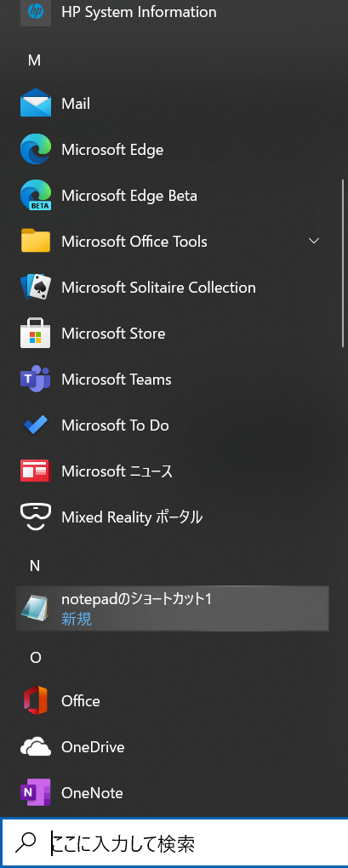Click the app list scrollbar
348x868 pixels.
[343, 263]
